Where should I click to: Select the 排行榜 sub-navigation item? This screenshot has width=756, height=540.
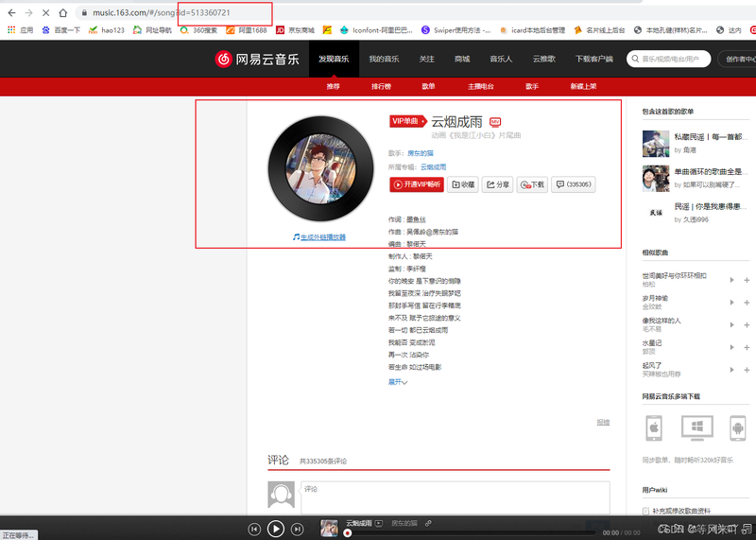tap(382, 86)
